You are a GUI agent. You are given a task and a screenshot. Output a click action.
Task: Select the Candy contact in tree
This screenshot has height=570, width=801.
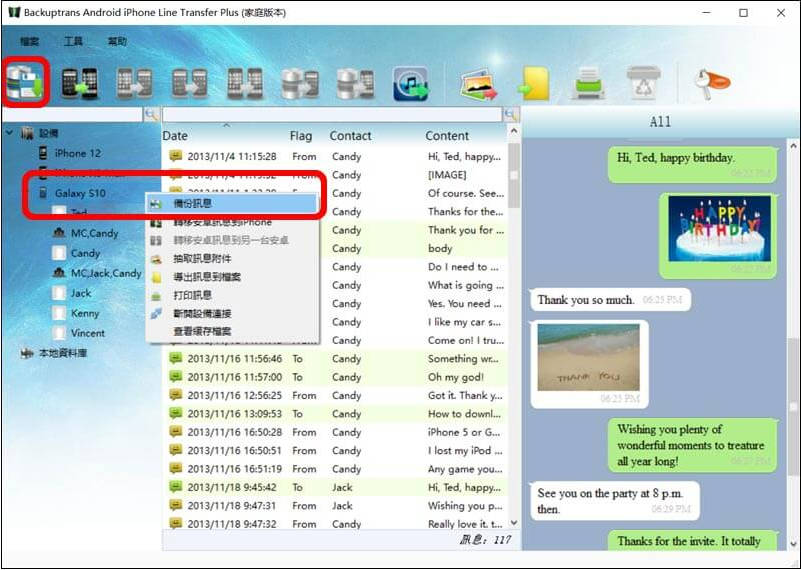(85, 253)
